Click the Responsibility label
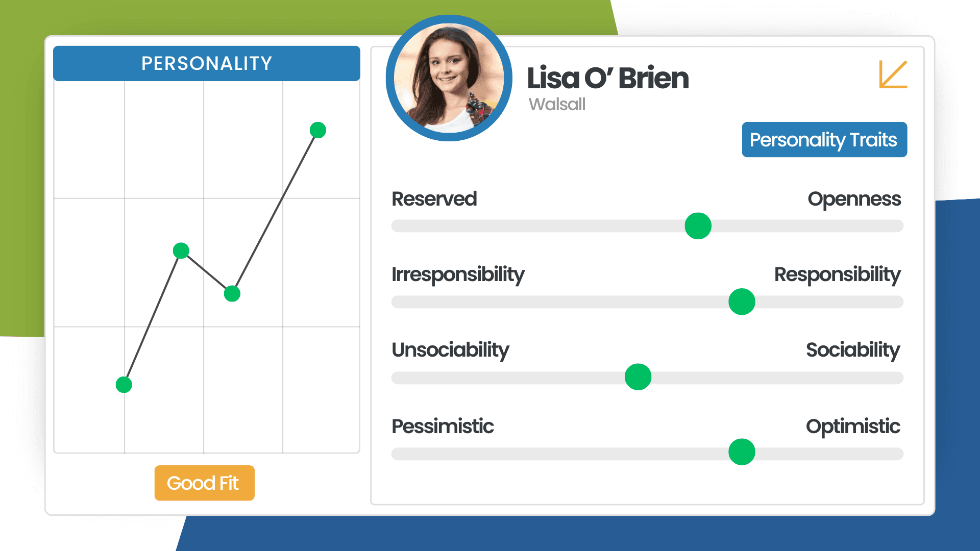Screen dimensions: 980x551 coord(837,274)
